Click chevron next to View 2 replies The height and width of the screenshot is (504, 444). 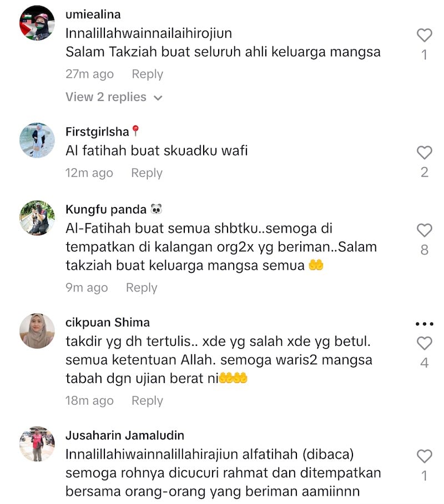[x=158, y=98]
